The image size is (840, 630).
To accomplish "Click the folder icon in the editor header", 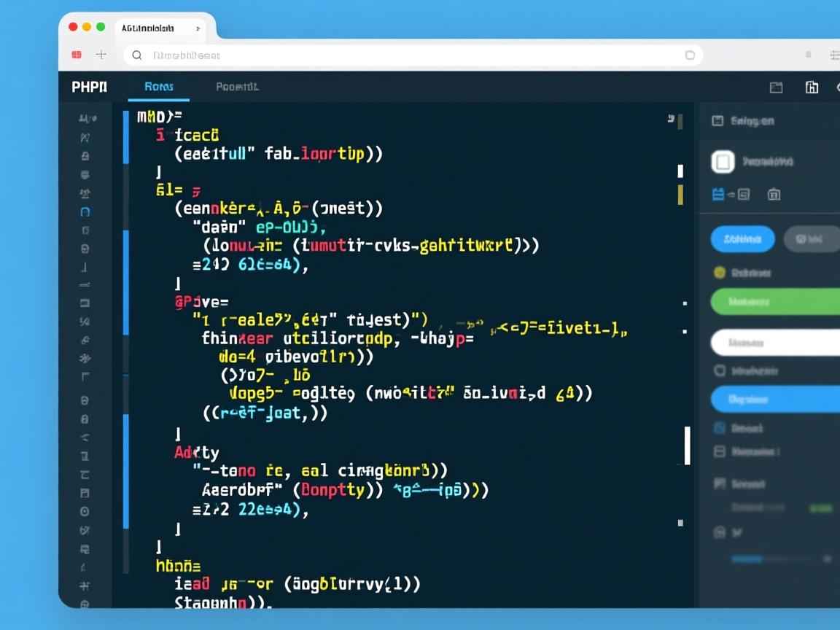I will coord(777,87).
